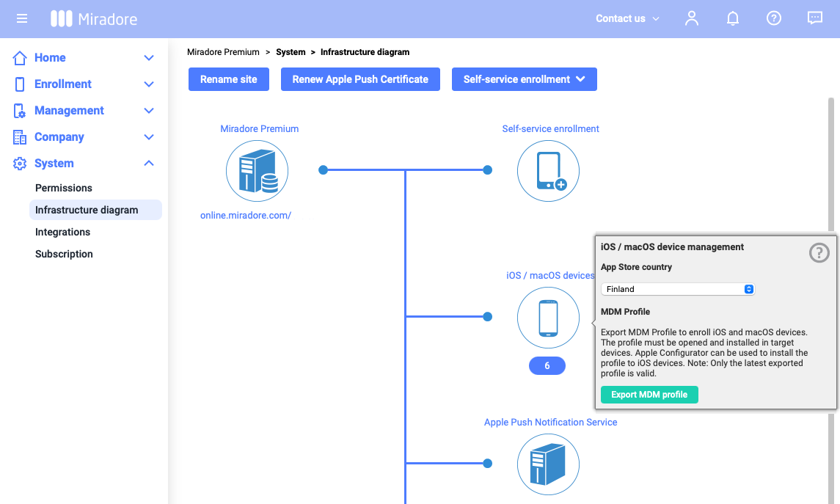This screenshot has height=504, width=840.
Task: Click the "MDM Profile" heading
Action: (x=625, y=312)
